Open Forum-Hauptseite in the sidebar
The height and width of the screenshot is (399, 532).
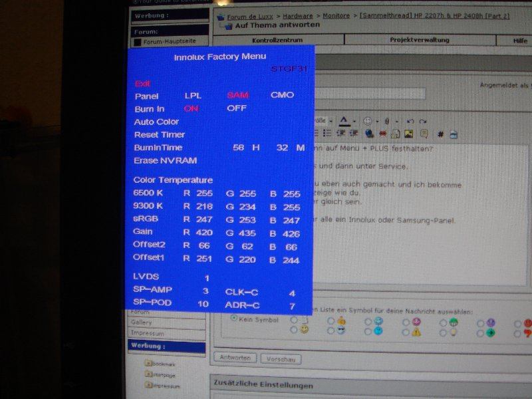click(x=170, y=41)
